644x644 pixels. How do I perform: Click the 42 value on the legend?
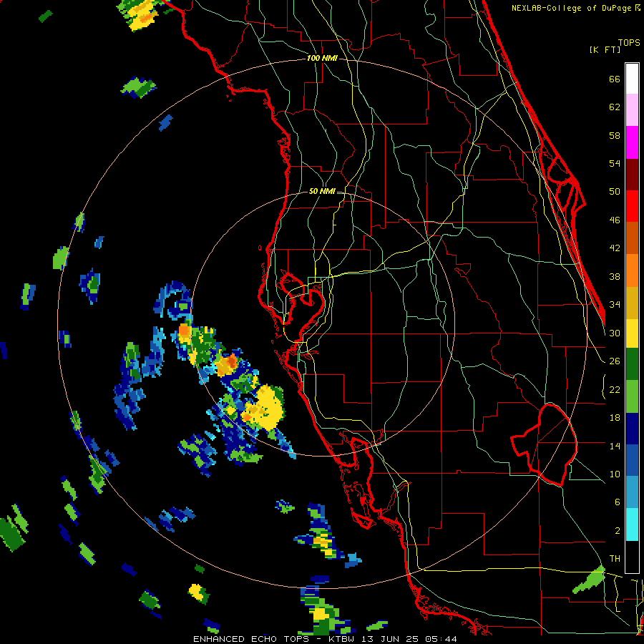click(615, 248)
